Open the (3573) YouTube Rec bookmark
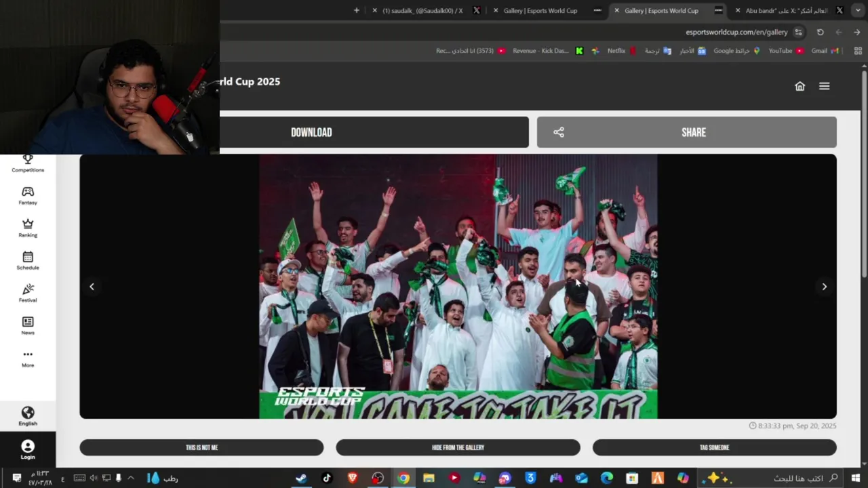Viewport: 868px width, 488px height. [x=471, y=51]
